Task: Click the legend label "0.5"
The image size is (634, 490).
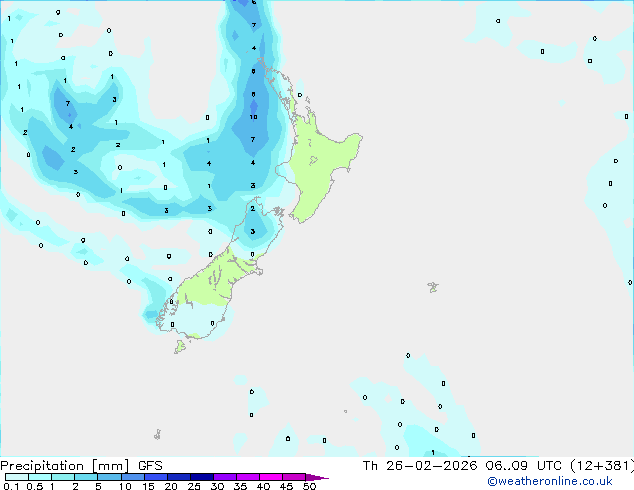Action: [x=35, y=486]
